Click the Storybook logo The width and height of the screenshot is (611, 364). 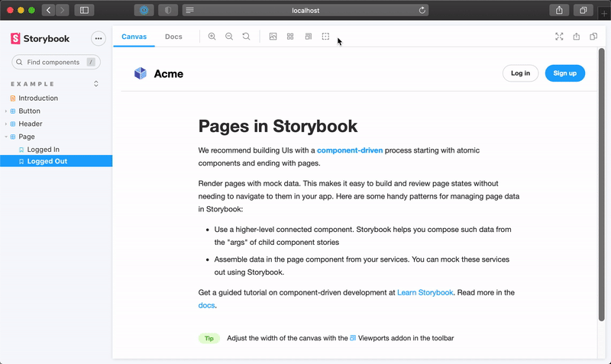pos(40,39)
